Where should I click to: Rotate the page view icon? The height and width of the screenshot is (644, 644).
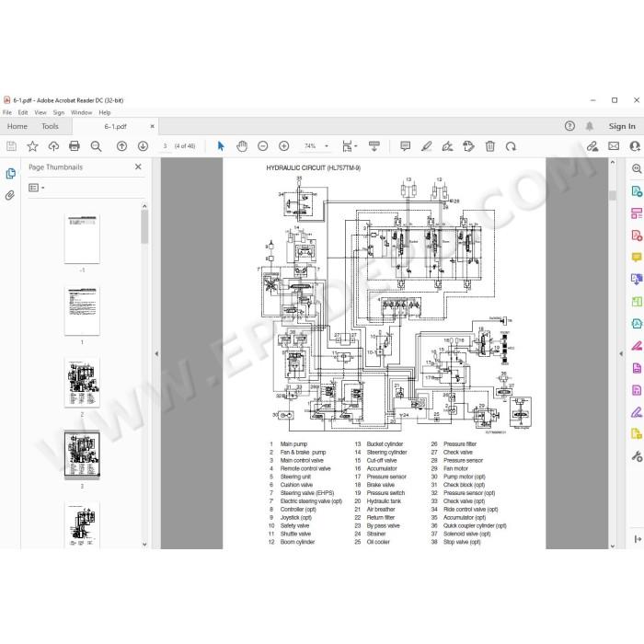tap(511, 146)
